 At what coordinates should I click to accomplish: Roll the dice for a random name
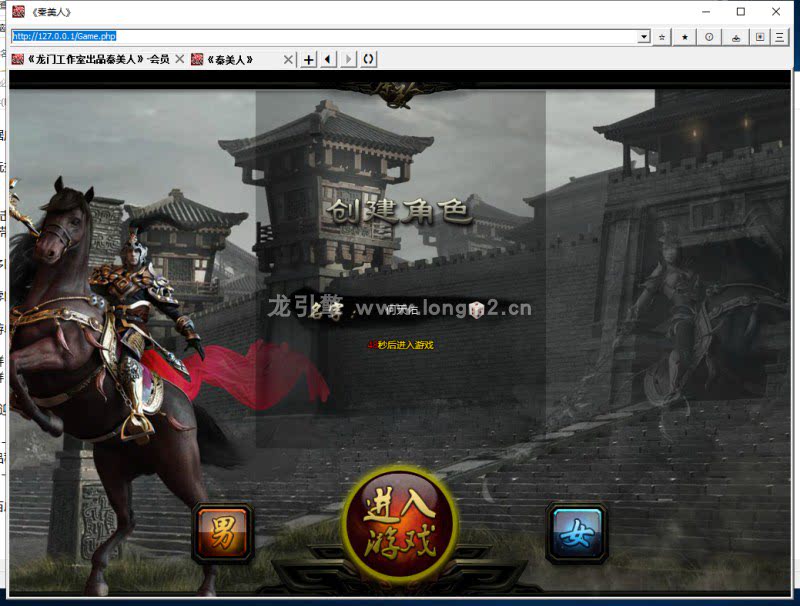476,310
